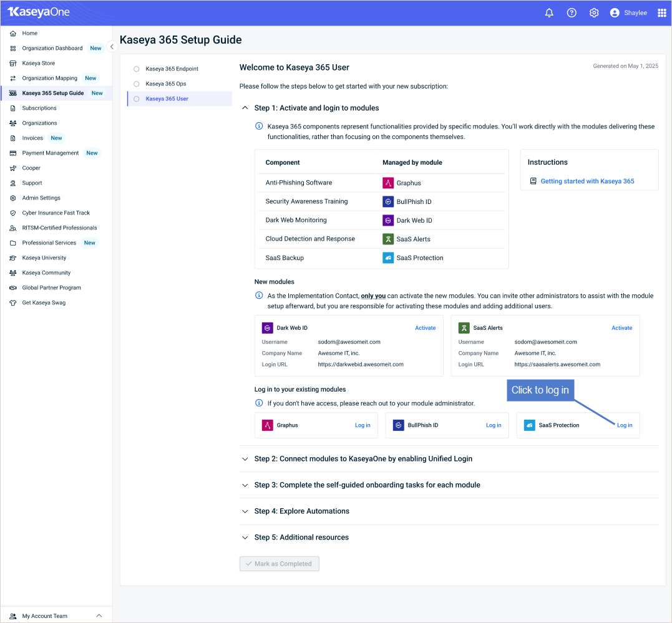Viewport: 672px width, 623px height.
Task: Open the notifications bell
Action: [x=549, y=13]
